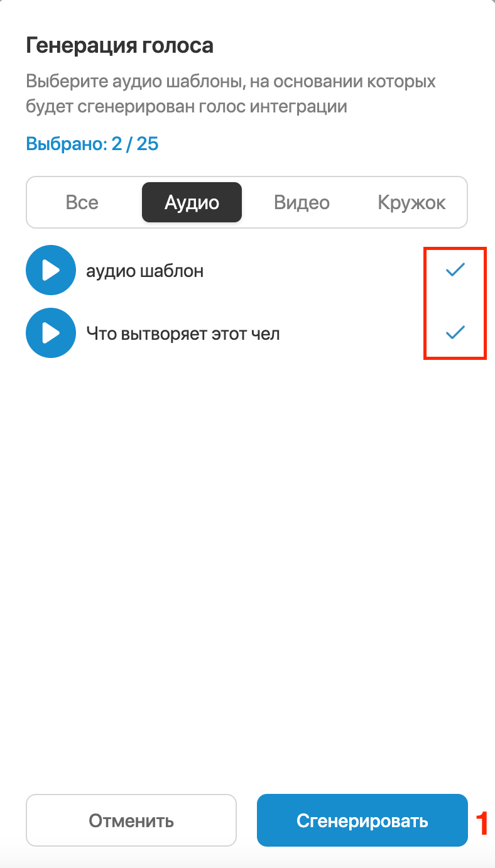Click the triangle inside the second play icon
Viewport: 495px width, 868px height.
(52, 334)
